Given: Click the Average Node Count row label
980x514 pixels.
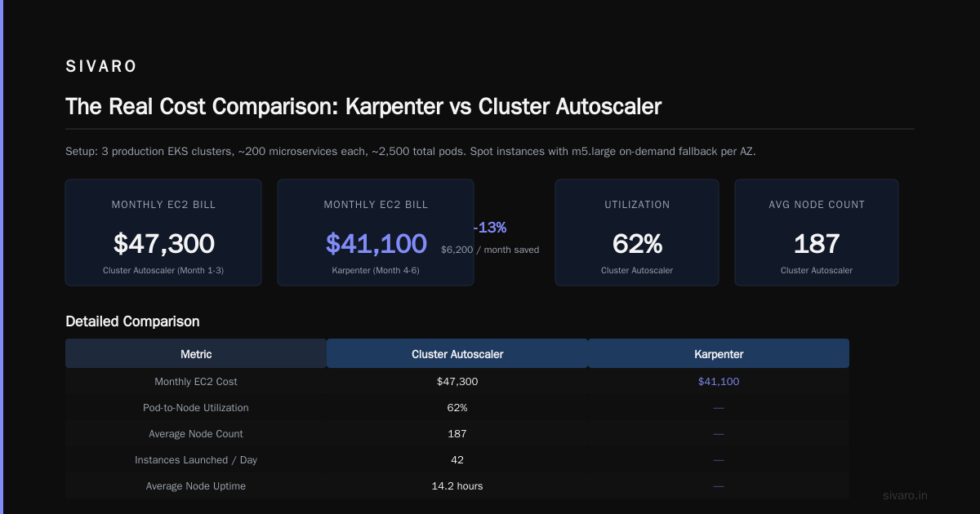Looking at the screenshot, I should [x=196, y=434].
